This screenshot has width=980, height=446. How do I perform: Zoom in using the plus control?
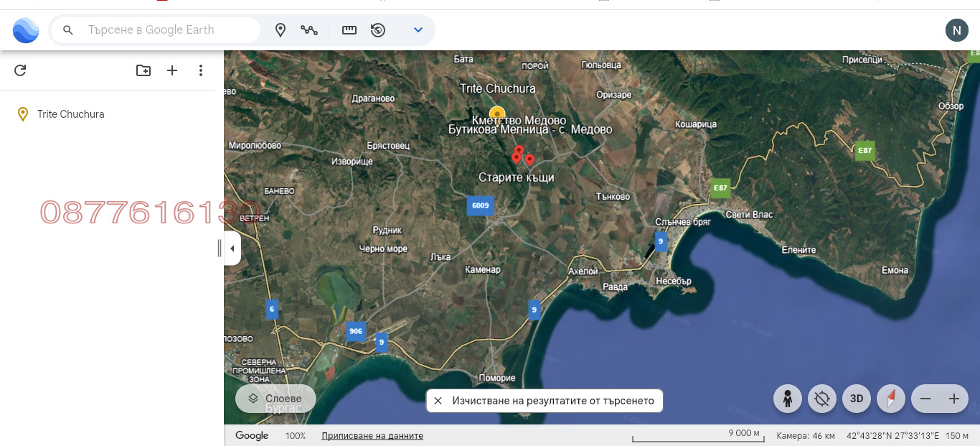(954, 398)
